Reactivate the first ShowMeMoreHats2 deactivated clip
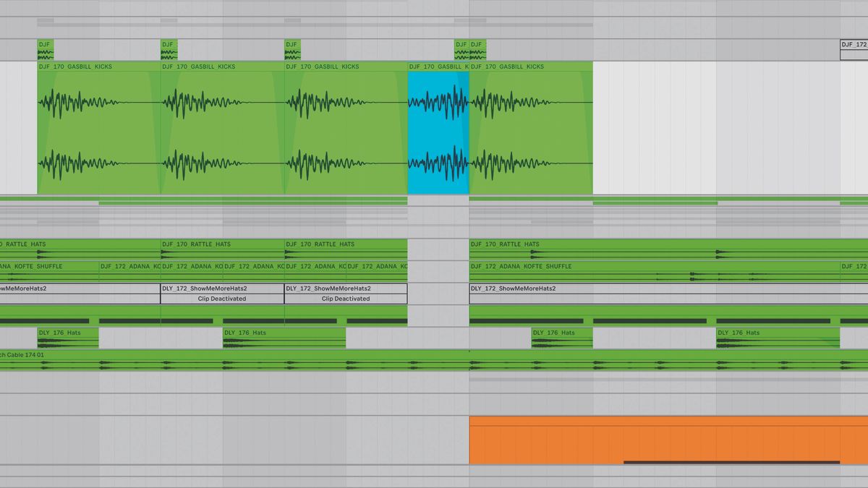The image size is (868, 488). [x=221, y=299]
